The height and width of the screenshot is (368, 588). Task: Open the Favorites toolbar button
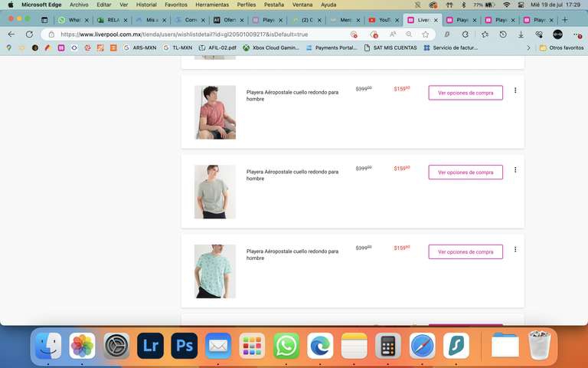pyautogui.click(x=485, y=34)
